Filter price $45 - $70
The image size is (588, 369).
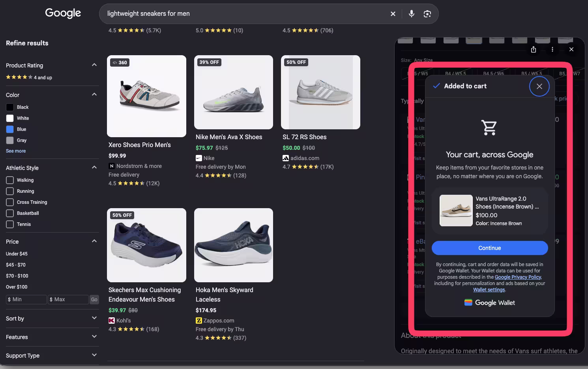[x=16, y=265]
